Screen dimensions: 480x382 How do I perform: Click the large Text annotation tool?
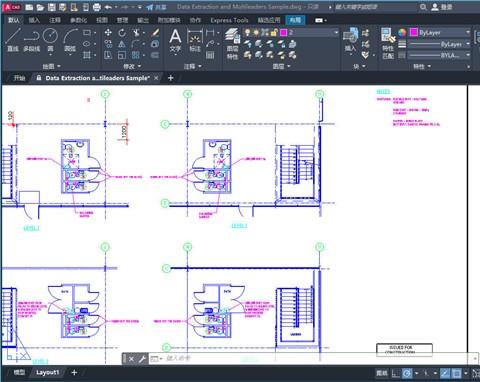coord(175,40)
